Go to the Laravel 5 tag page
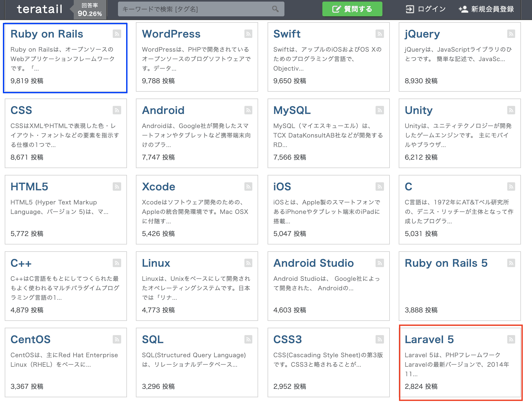Screen dimensions: 532x402 (x=429, y=340)
